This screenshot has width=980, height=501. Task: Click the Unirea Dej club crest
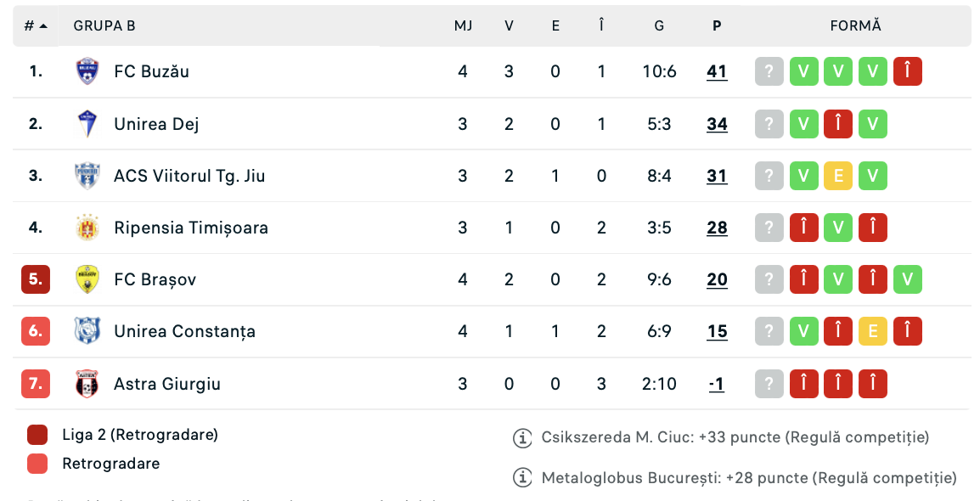click(x=87, y=124)
